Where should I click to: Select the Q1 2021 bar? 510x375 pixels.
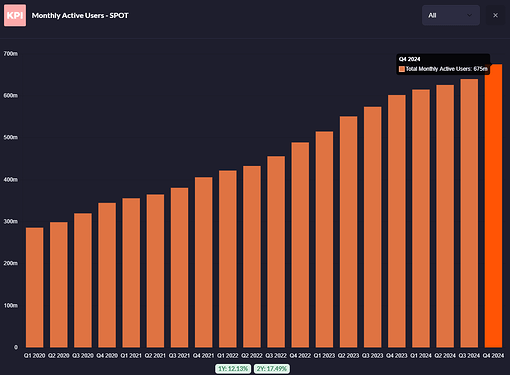coord(131,273)
